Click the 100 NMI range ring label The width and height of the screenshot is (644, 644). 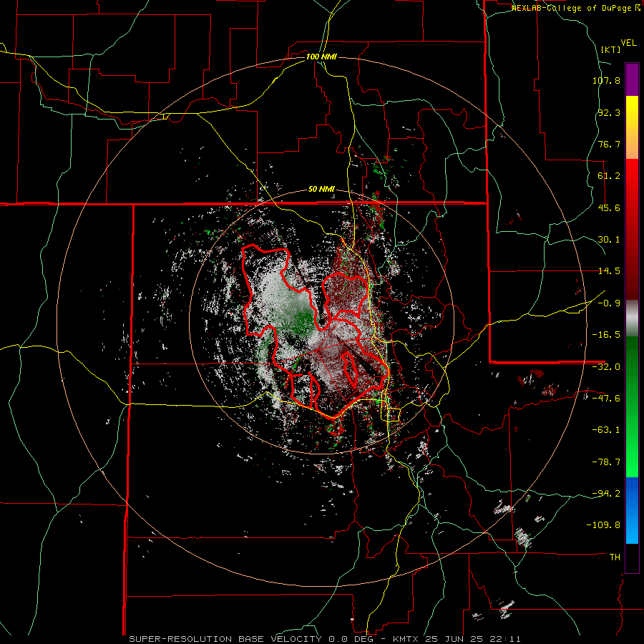coord(321,57)
